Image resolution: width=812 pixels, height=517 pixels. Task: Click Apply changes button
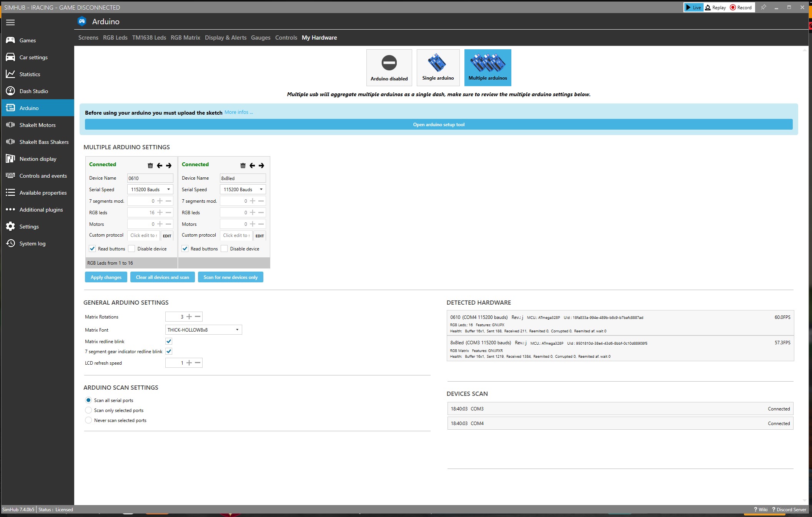(106, 277)
